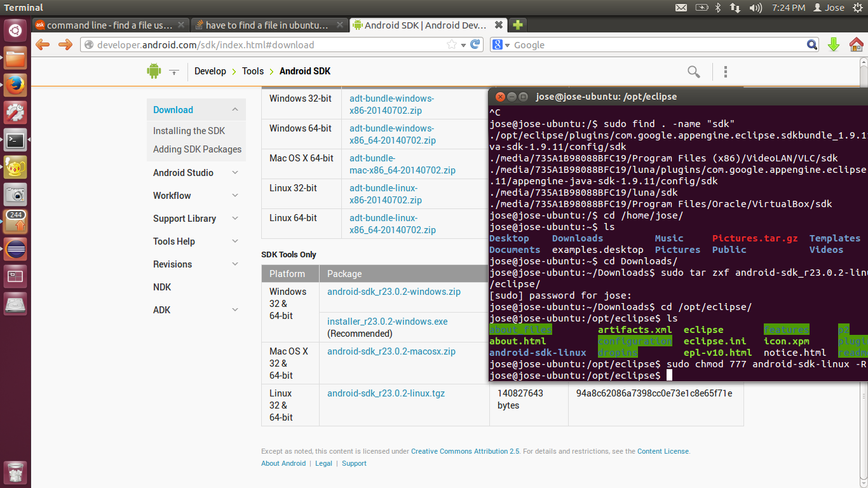Expand the Tools Help sidebar section
The width and height of the screenshot is (868, 488).
[x=235, y=241]
